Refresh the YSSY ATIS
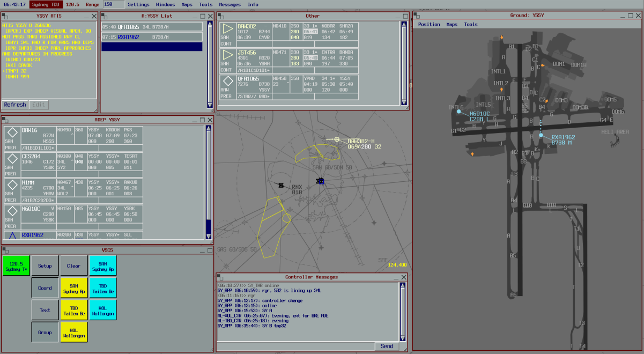The image size is (644, 354). (x=14, y=105)
